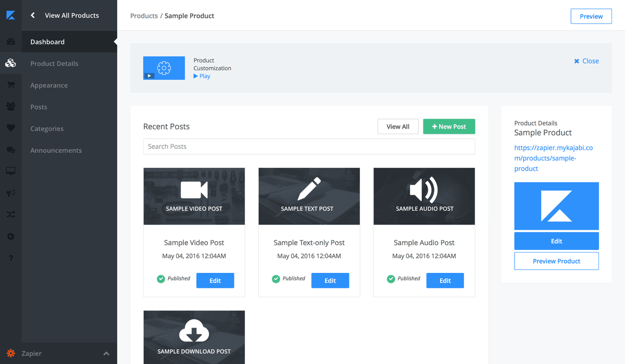Image resolution: width=625 pixels, height=364 pixels.
Task: Click the chat bubbles icon in sidebar
Action: 10,150
